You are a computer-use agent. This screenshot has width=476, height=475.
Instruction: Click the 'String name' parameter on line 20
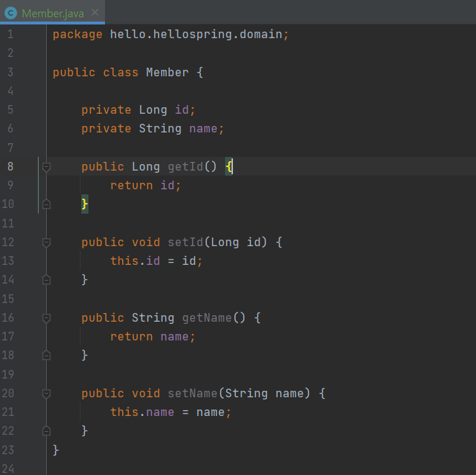point(265,394)
